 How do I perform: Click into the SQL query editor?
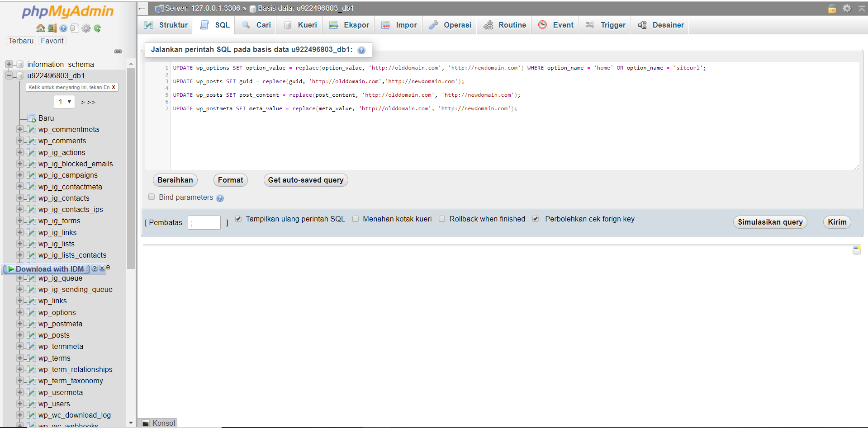click(514, 116)
